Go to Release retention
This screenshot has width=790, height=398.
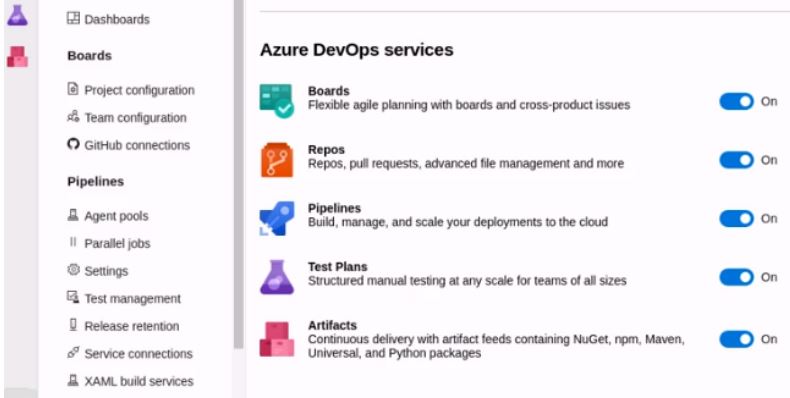(x=131, y=326)
